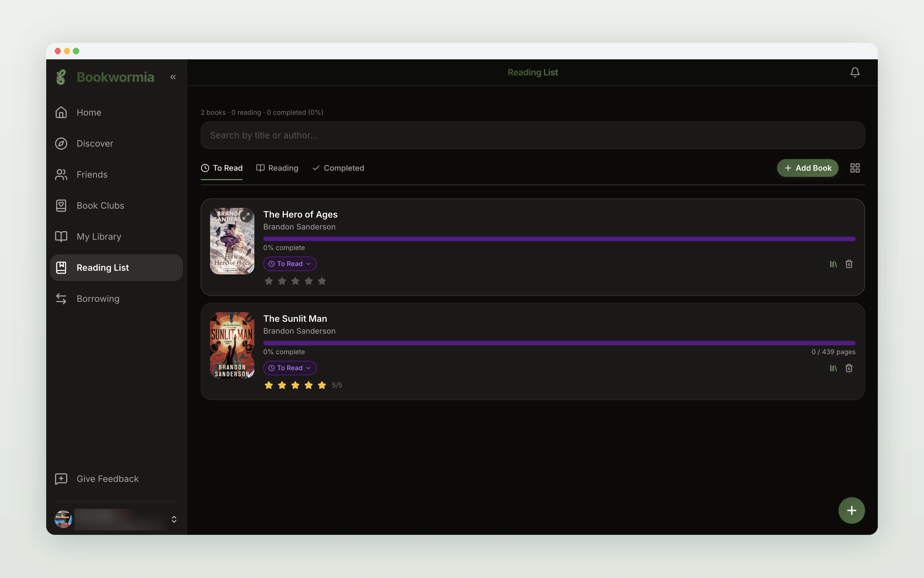Collapse the sidebar with the double-chevron icon

click(173, 77)
